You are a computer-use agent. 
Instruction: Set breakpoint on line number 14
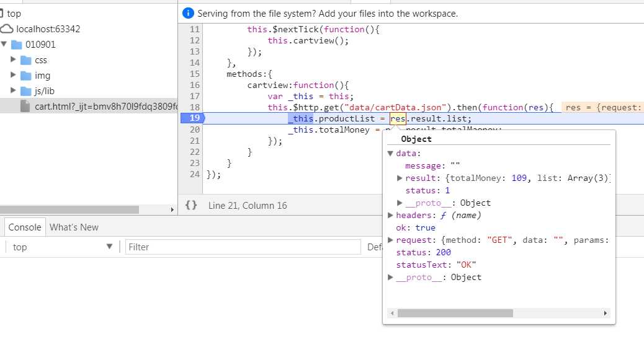coord(195,63)
